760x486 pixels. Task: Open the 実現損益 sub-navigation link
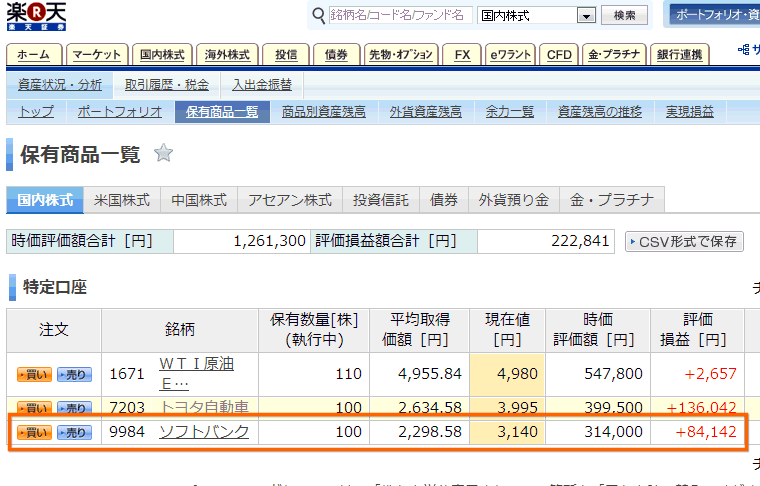[690, 112]
